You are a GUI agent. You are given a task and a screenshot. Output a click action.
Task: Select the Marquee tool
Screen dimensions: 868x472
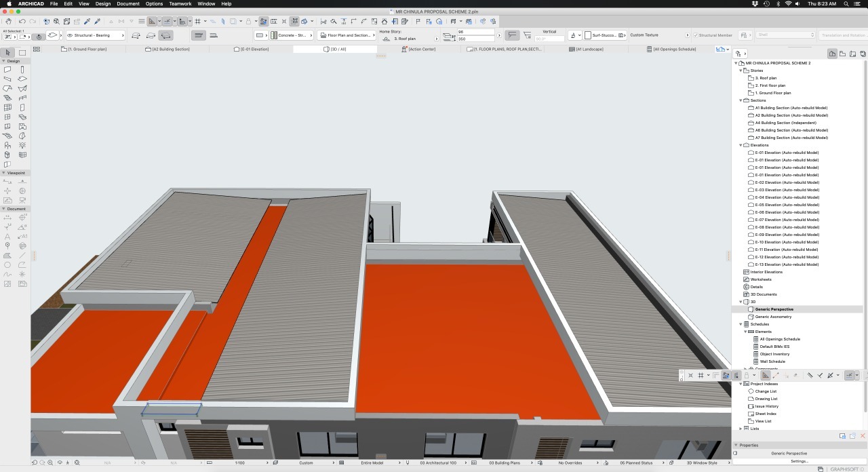point(22,52)
